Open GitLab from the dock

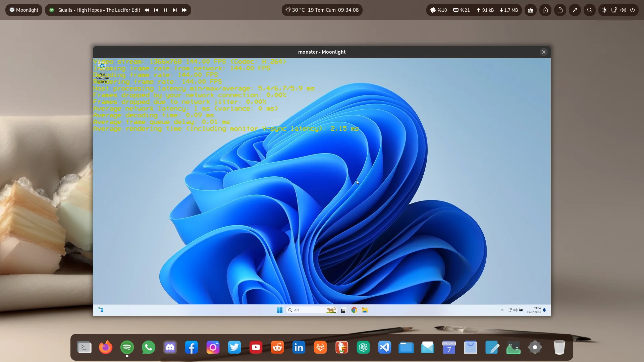point(320,348)
